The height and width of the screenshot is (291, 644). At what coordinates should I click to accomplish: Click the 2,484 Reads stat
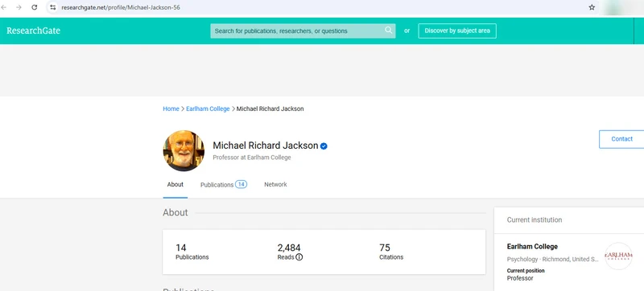(x=290, y=252)
